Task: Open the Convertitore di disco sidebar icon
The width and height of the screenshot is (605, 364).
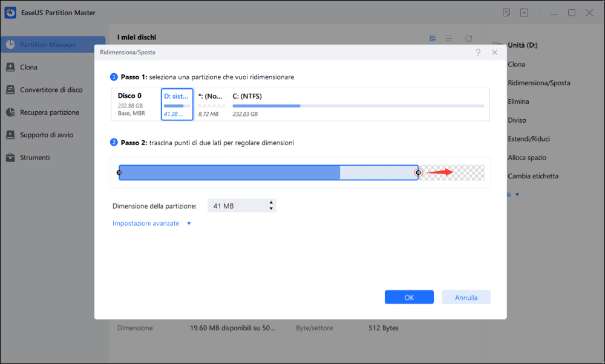Action: pyautogui.click(x=10, y=89)
